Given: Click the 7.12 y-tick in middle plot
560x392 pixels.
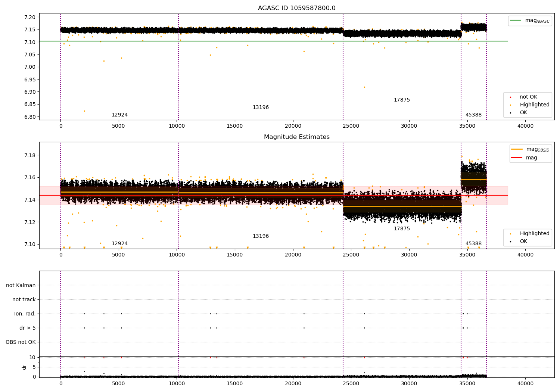Looking at the screenshot, I should [29, 222].
